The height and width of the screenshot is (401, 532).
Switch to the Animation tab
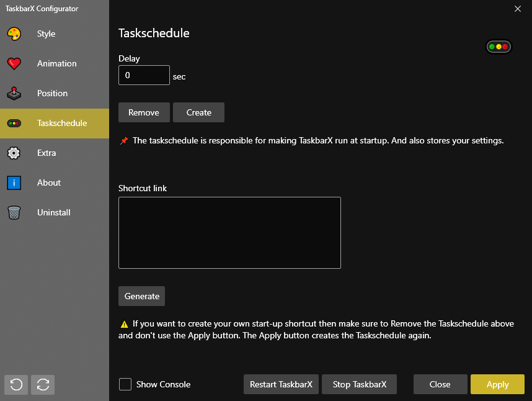coord(55,63)
